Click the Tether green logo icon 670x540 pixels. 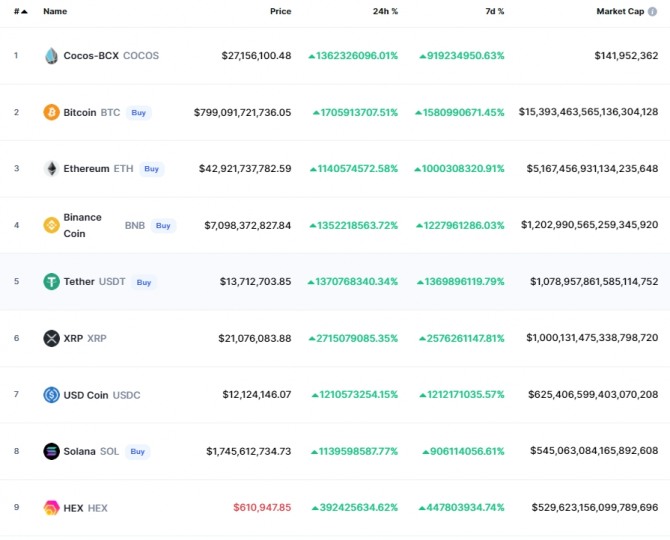[51, 282]
